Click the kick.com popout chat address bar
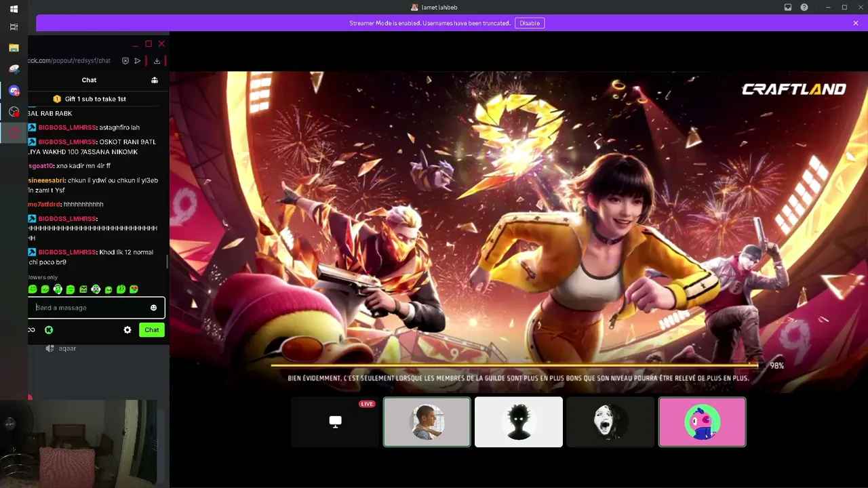The width and height of the screenshot is (868, 488). (x=70, y=61)
